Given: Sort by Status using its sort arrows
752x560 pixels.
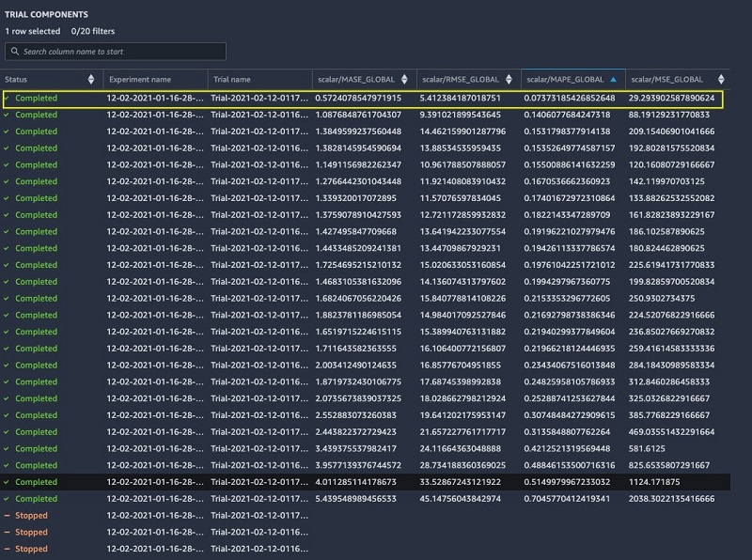Looking at the screenshot, I should [x=91, y=80].
